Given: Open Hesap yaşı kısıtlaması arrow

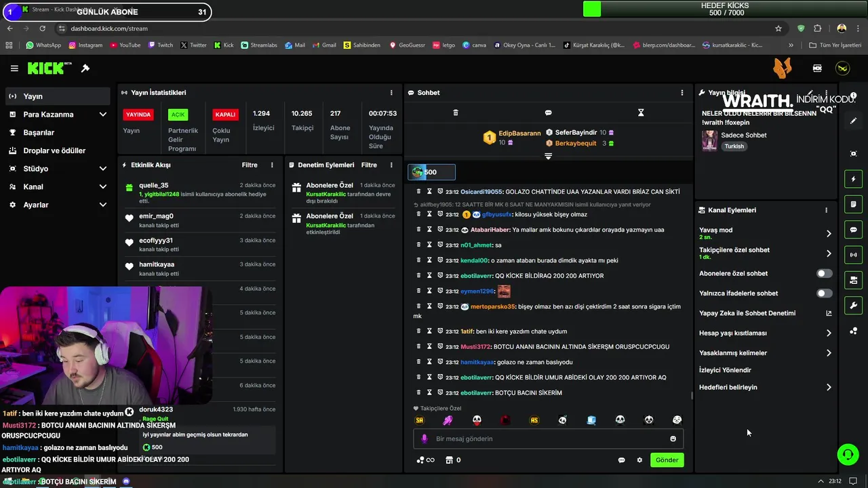Looking at the screenshot, I should pyautogui.click(x=829, y=333).
